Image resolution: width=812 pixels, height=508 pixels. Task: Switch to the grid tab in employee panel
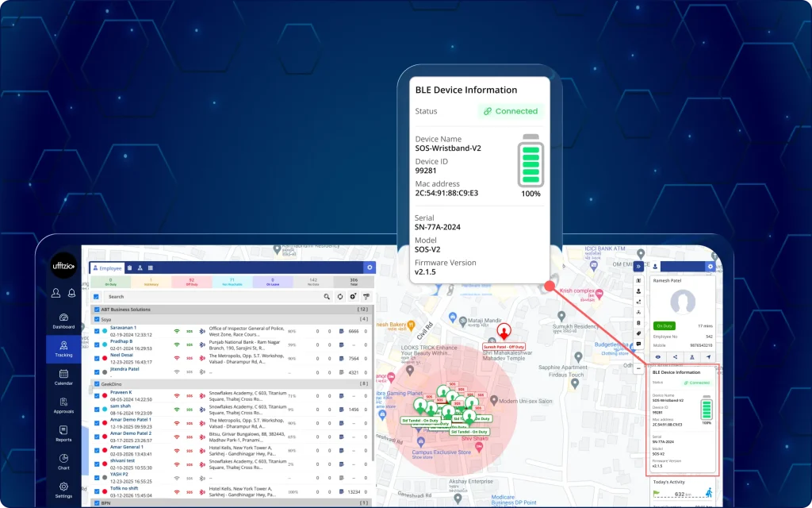pos(150,268)
